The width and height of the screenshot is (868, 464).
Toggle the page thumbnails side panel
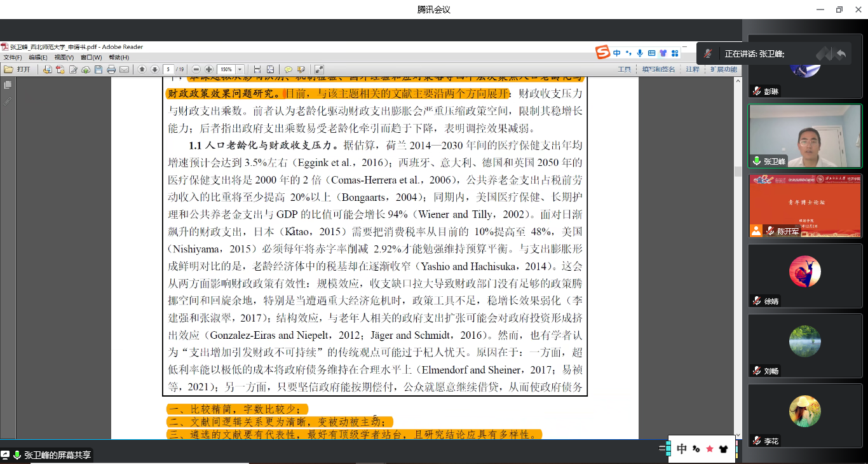pos(8,85)
